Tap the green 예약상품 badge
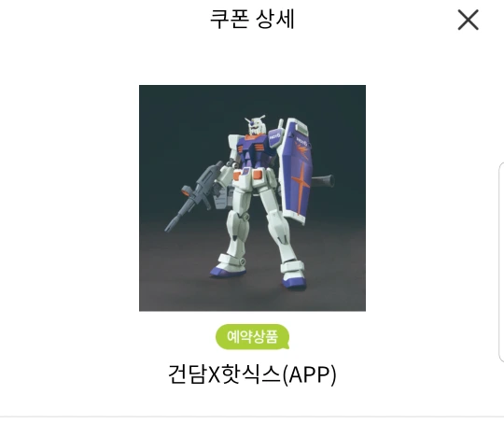 (252, 337)
